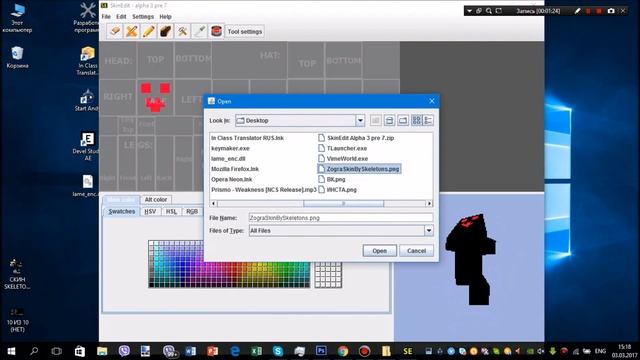Screen dimensions: 640x360
Task: Select the dark brown Burn tool icon
Action: tap(165, 31)
